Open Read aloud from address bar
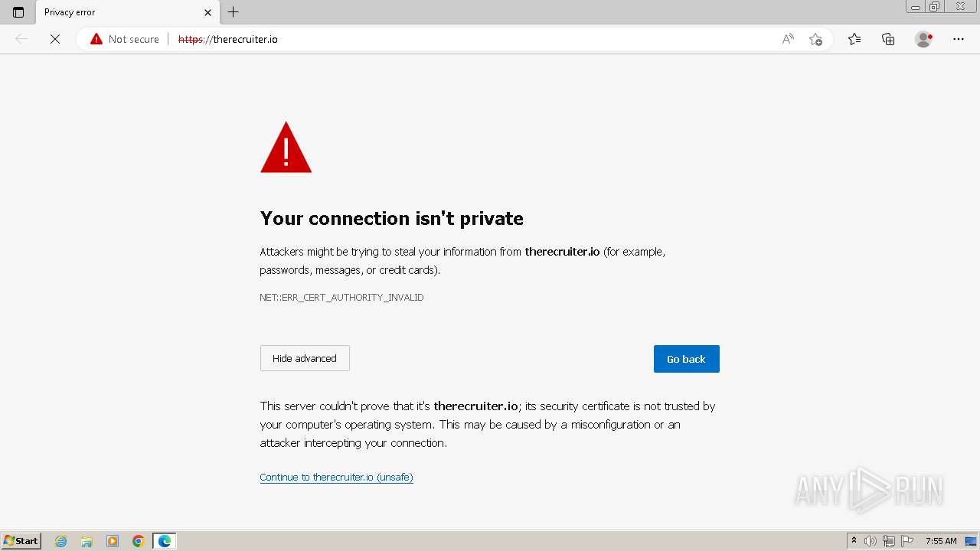The image size is (980, 551). 787,39
